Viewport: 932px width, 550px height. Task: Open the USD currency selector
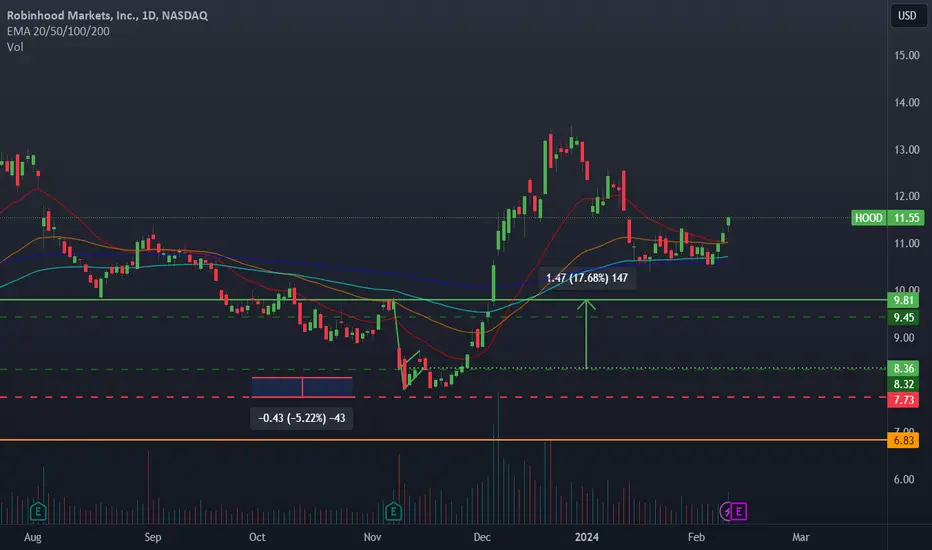click(x=907, y=15)
